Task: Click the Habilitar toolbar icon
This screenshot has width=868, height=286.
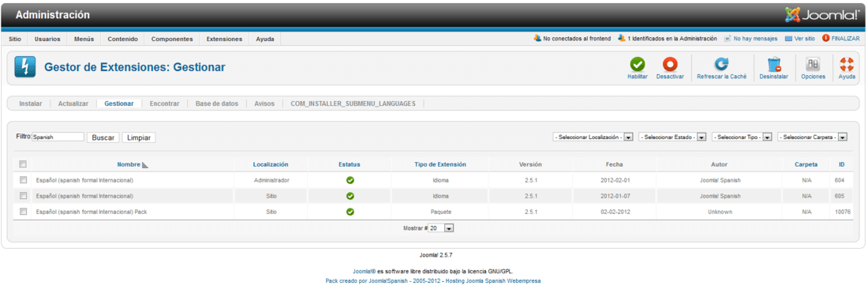Action: coord(637,64)
